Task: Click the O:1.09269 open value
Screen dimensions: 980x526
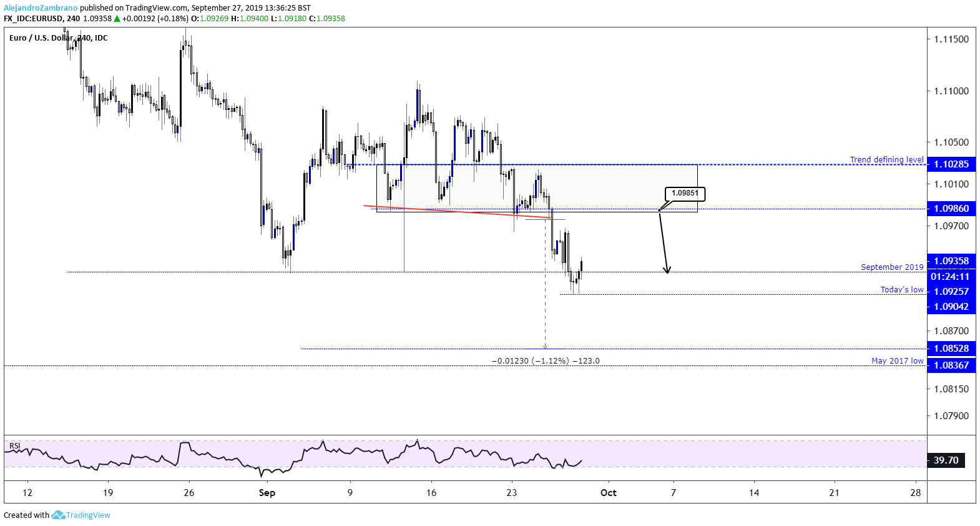Action: point(210,19)
